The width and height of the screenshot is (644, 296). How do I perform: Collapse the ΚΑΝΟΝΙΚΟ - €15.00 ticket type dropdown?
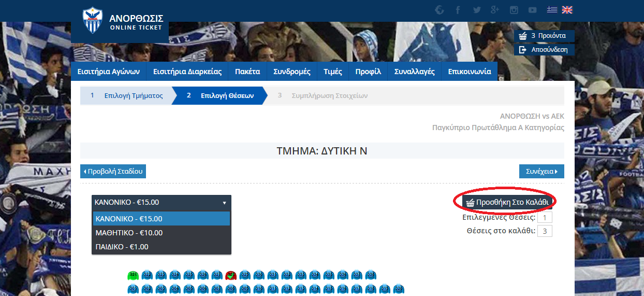point(162,203)
